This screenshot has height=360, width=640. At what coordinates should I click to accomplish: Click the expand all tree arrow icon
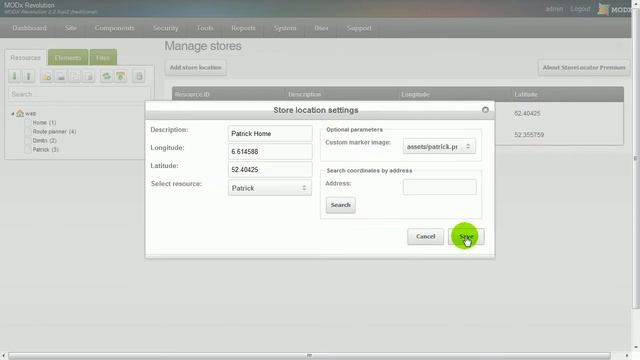click(x=14, y=76)
